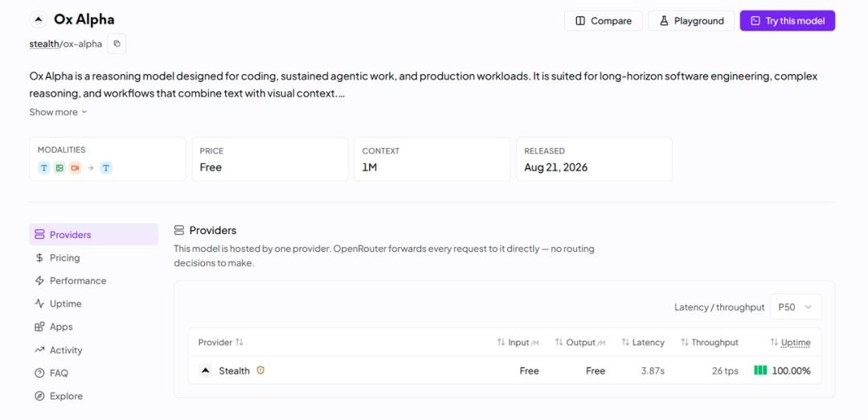The image size is (868, 420).
Task: Open the P50 percentile dropdown
Action: click(x=796, y=307)
